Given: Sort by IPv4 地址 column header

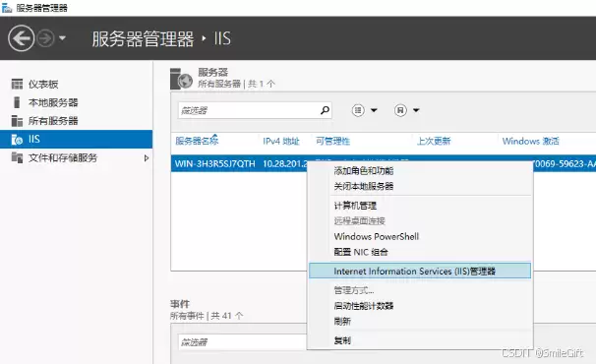Looking at the screenshot, I should click(281, 141).
